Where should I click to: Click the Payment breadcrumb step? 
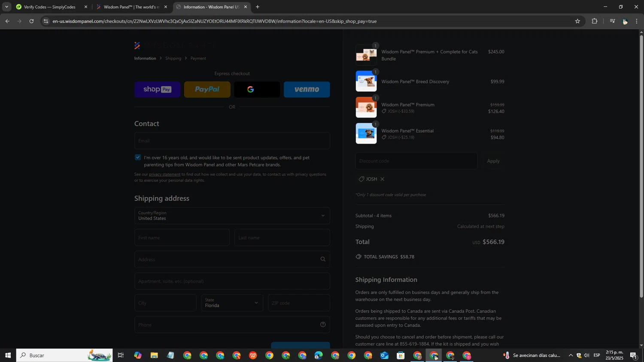198,58
